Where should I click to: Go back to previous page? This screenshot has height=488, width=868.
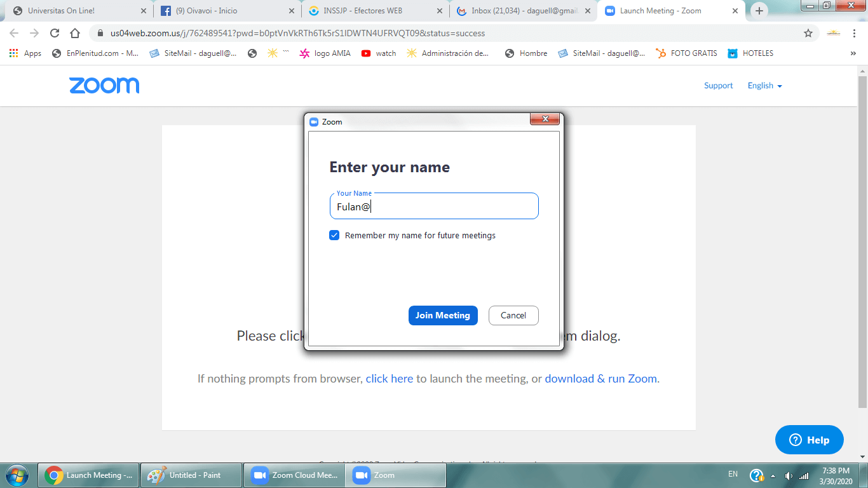14,33
